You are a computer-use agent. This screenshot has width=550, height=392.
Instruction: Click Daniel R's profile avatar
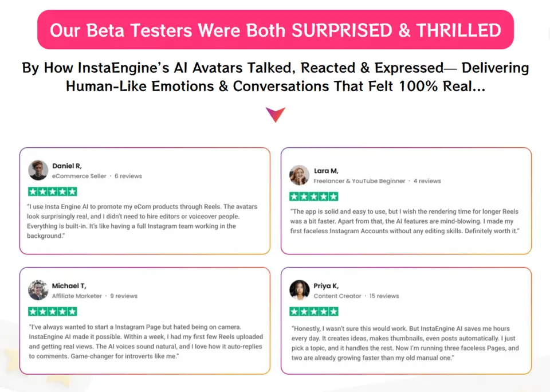(x=38, y=170)
